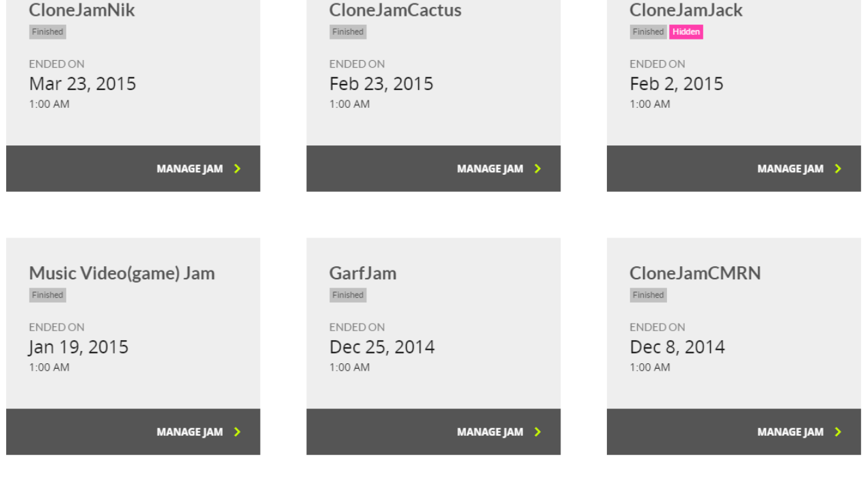
Task: Click the chevron arrow in Music Video(game) Jam's footer
Action: pos(237,432)
